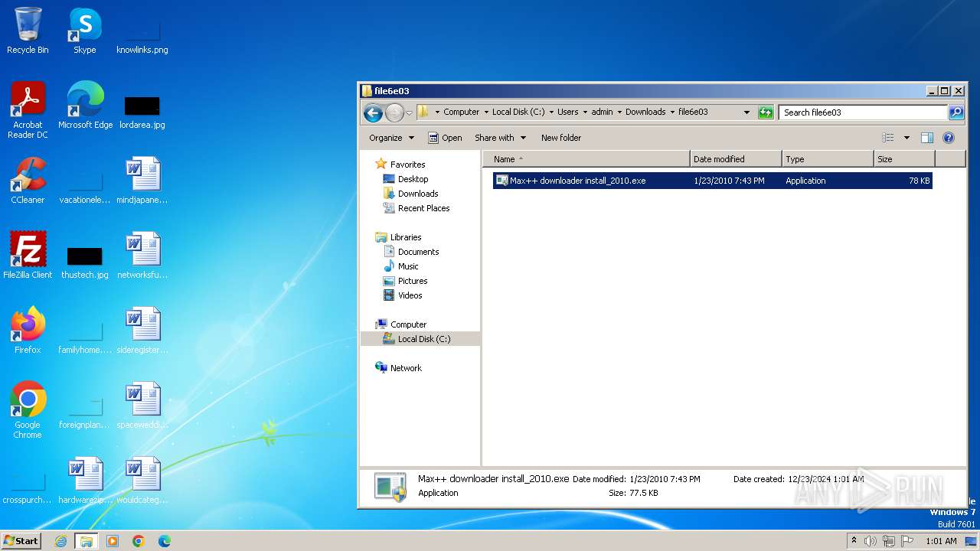Open Pictures library in navigation pane
The image size is (980, 551).
[x=413, y=281]
